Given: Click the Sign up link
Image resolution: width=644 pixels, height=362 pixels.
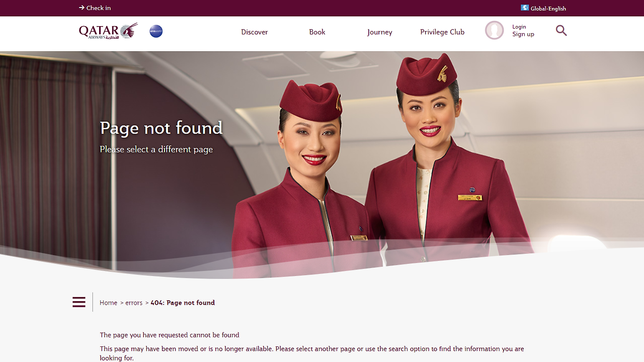Looking at the screenshot, I should [x=523, y=34].
